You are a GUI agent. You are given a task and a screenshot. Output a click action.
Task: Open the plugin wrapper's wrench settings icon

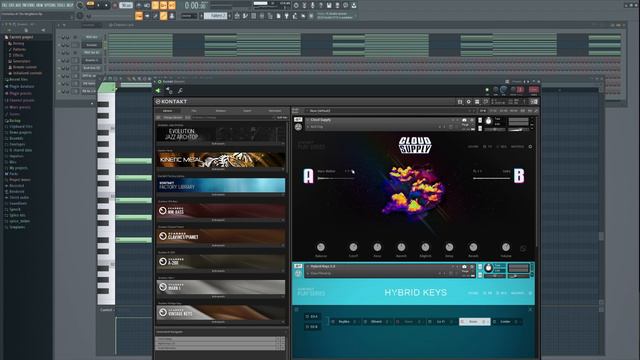tap(180, 91)
